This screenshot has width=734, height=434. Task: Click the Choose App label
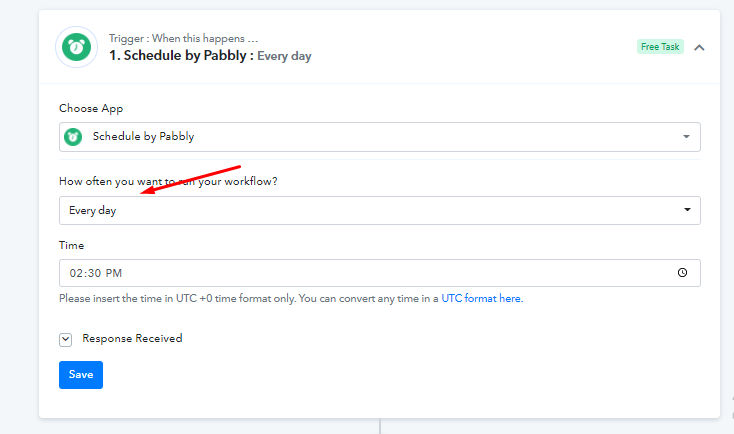(x=91, y=109)
